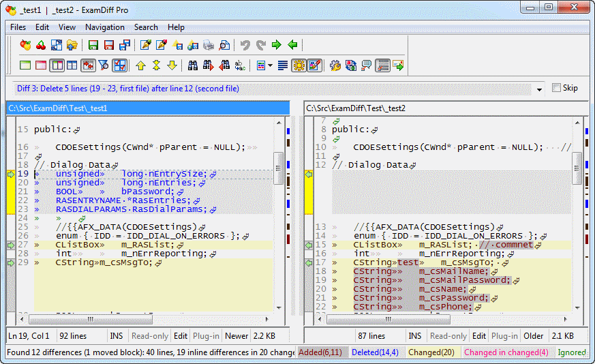Click the save diff file icon
595x364 pixels.
coord(178,45)
